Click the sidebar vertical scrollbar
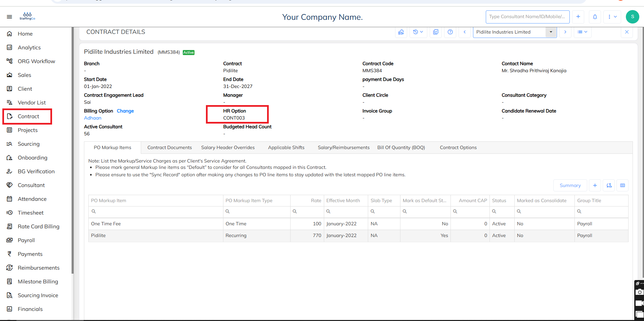 pos(73,151)
